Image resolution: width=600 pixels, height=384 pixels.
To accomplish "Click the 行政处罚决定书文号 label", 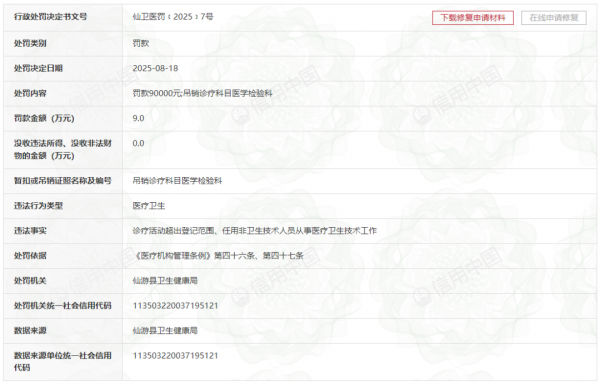I will (x=51, y=17).
